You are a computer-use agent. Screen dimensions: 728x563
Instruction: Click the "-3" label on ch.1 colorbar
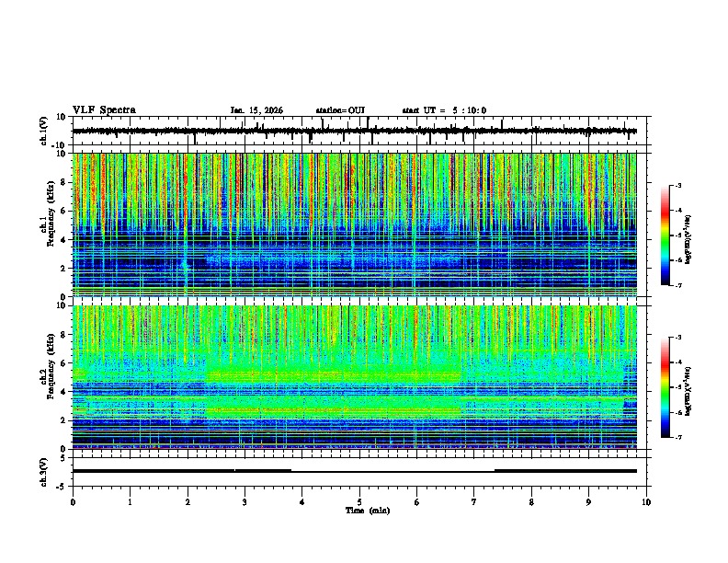pyautogui.click(x=678, y=185)
